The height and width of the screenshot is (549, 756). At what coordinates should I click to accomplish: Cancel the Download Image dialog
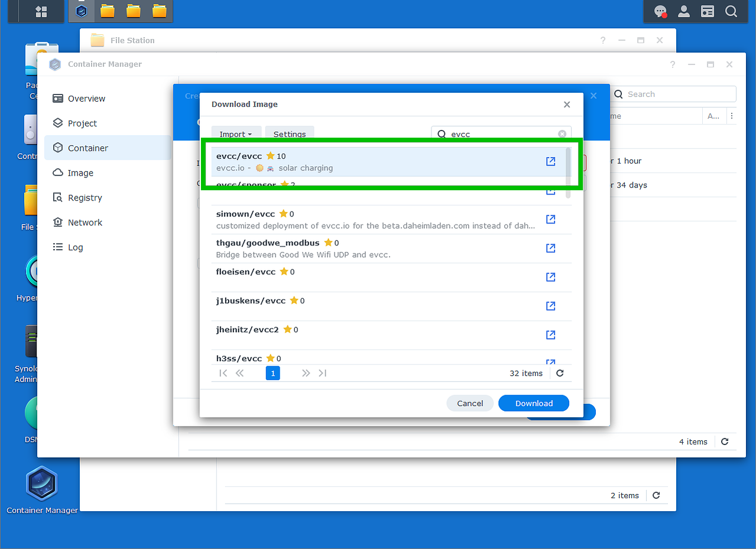click(470, 403)
